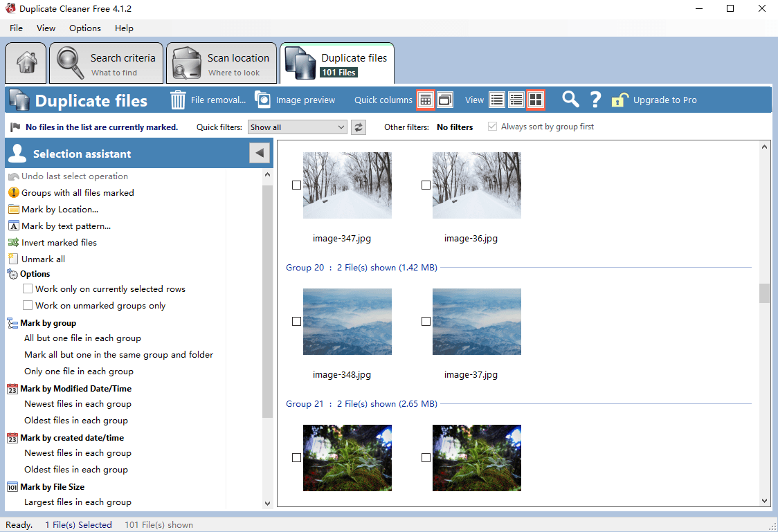This screenshot has width=778, height=532.
Task: Click the refresh icon beside Quick filters
Action: [359, 127]
